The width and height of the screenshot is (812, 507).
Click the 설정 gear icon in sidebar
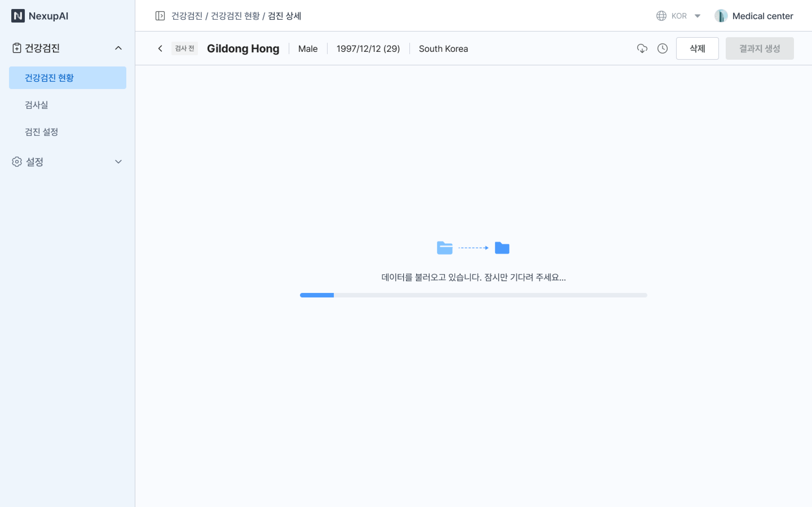(x=17, y=162)
